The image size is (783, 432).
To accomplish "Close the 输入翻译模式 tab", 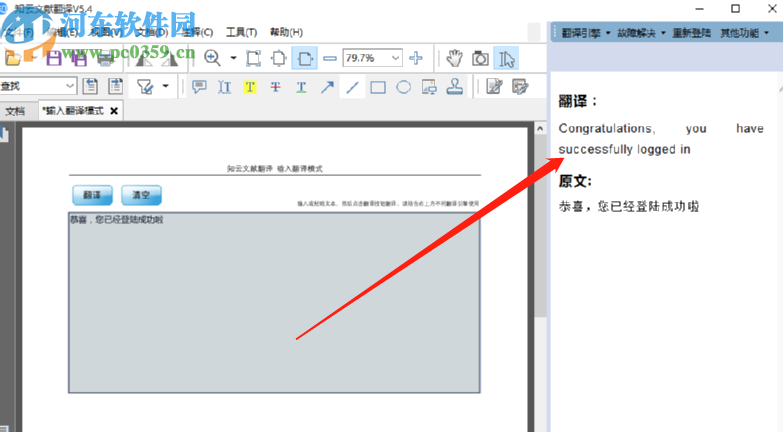I will tap(114, 111).
